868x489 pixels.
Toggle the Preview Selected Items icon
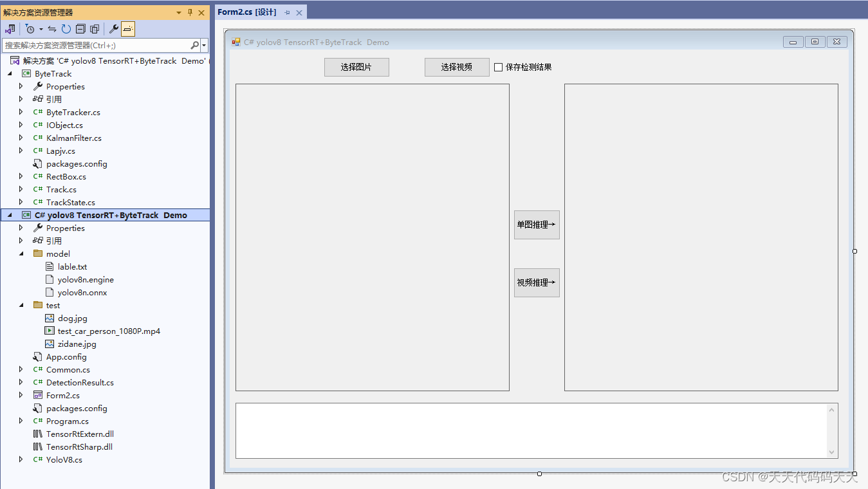tap(127, 28)
